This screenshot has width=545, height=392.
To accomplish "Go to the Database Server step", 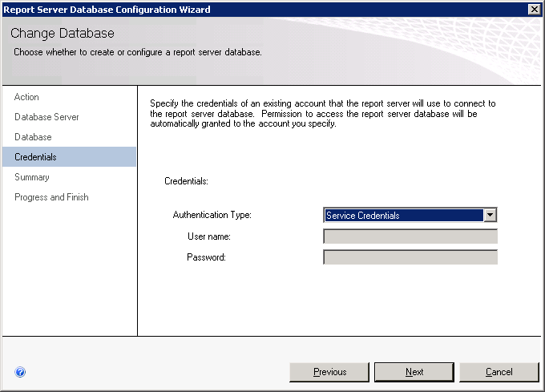I will (46, 117).
